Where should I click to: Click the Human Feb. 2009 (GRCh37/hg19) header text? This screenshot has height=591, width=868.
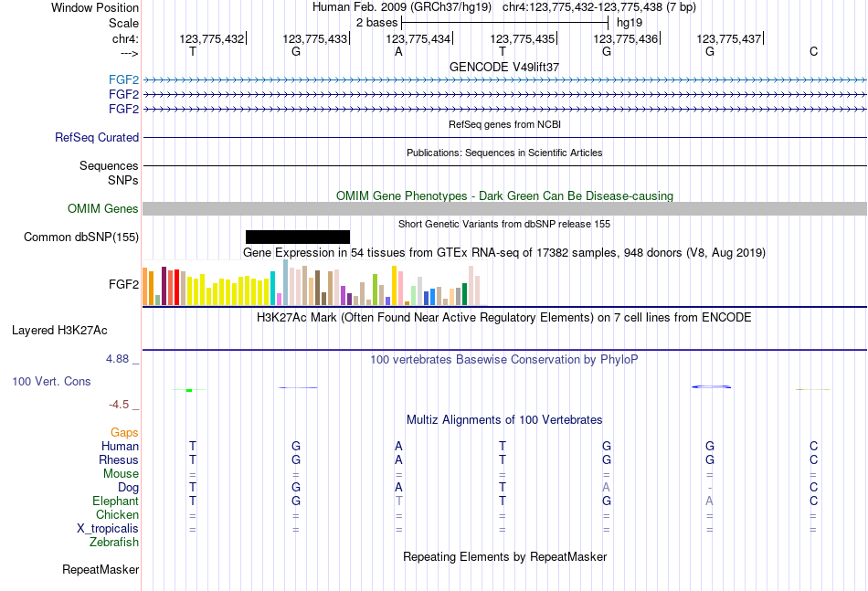(x=402, y=7)
